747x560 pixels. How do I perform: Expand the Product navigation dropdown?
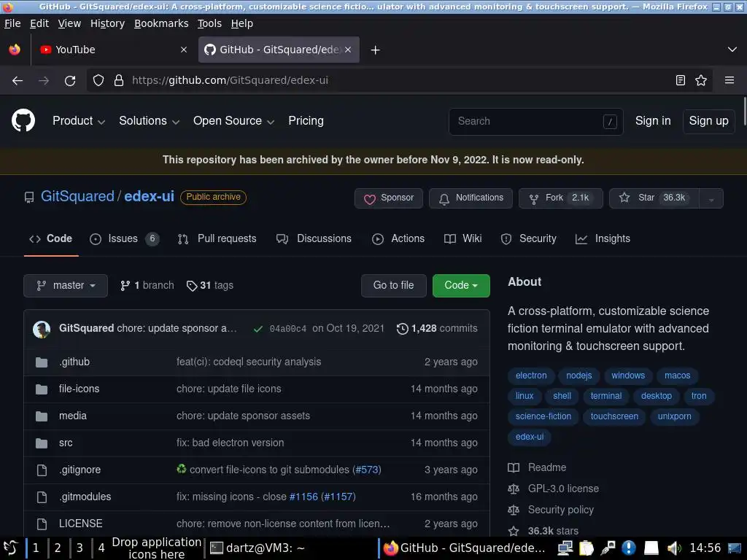(79, 121)
